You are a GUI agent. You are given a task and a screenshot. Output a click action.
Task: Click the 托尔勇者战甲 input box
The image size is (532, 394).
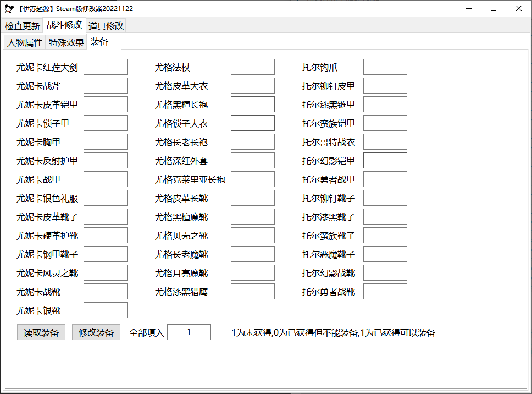pyautogui.click(x=384, y=179)
